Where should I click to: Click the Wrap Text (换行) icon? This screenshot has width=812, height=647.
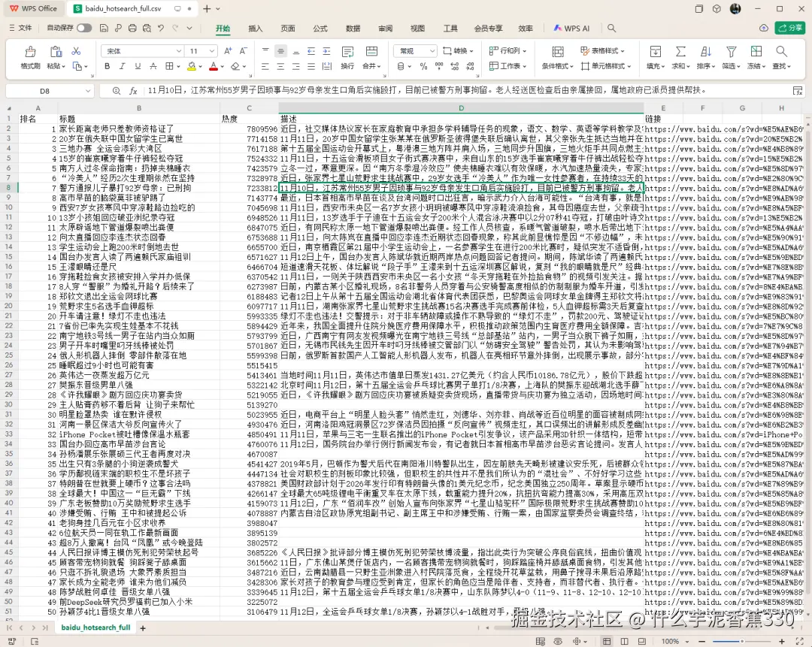point(347,52)
